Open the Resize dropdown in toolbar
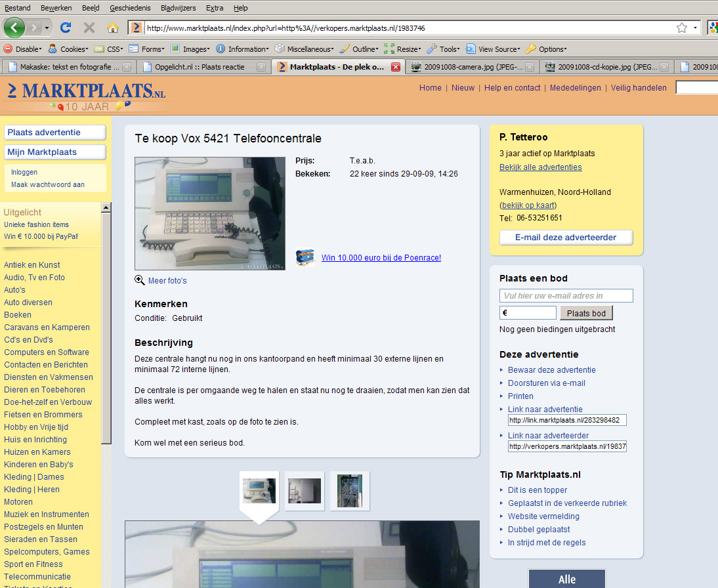718x588 pixels. (x=402, y=49)
